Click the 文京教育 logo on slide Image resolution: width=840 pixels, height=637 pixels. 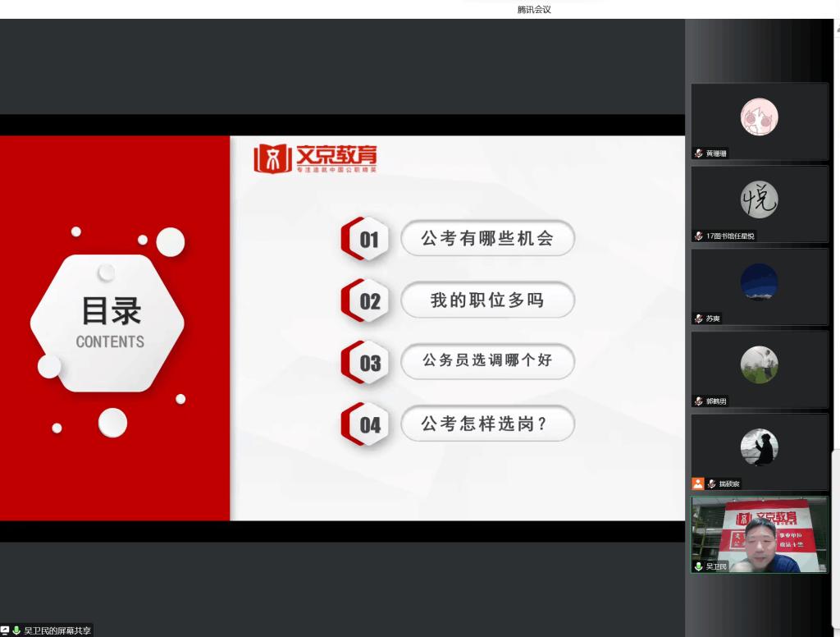point(316,158)
